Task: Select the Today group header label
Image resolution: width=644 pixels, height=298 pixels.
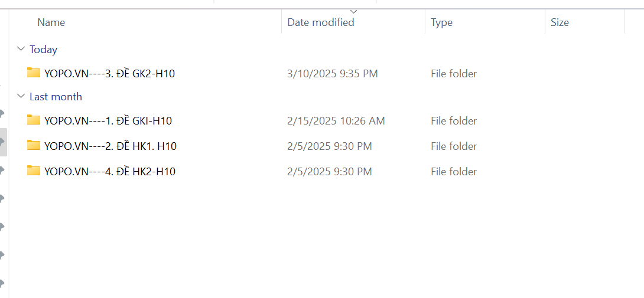Action: click(43, 50)
